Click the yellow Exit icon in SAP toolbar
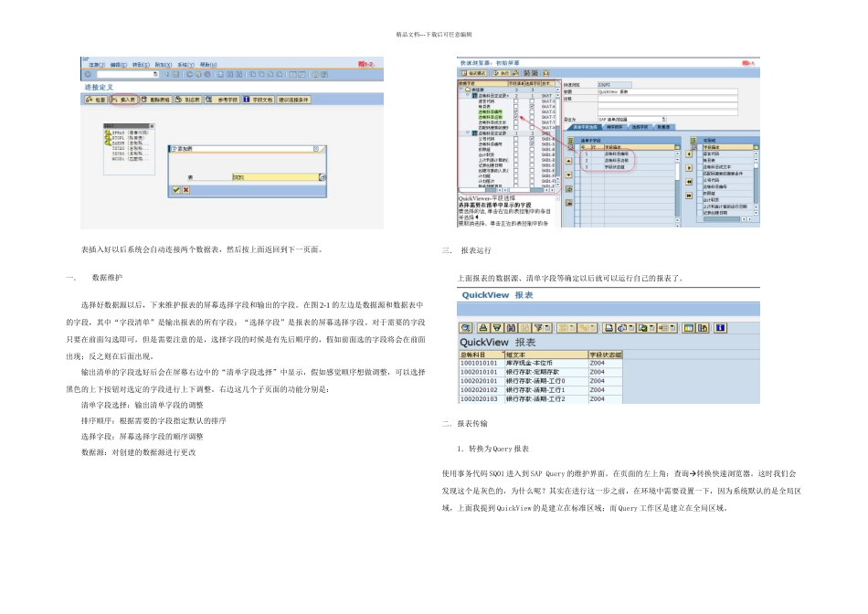Screen dimensions: 868x614 (198, 74)
